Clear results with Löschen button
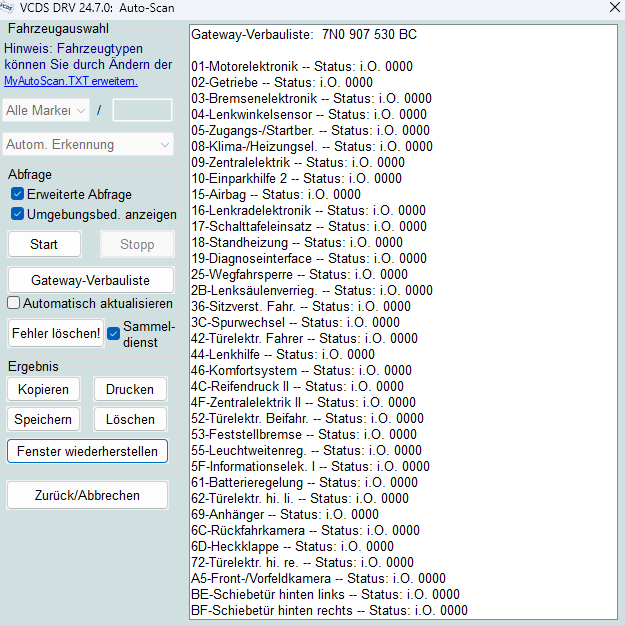625x625 pixels. click(x=130, y=419)
